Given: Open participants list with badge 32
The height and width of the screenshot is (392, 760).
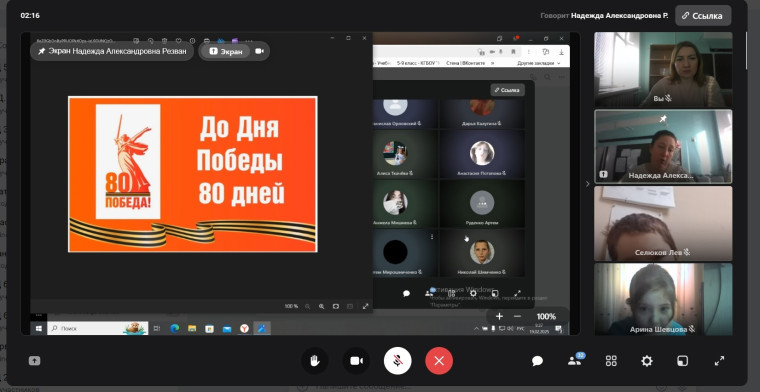Looking at the screenshot, I should [575, 361].
